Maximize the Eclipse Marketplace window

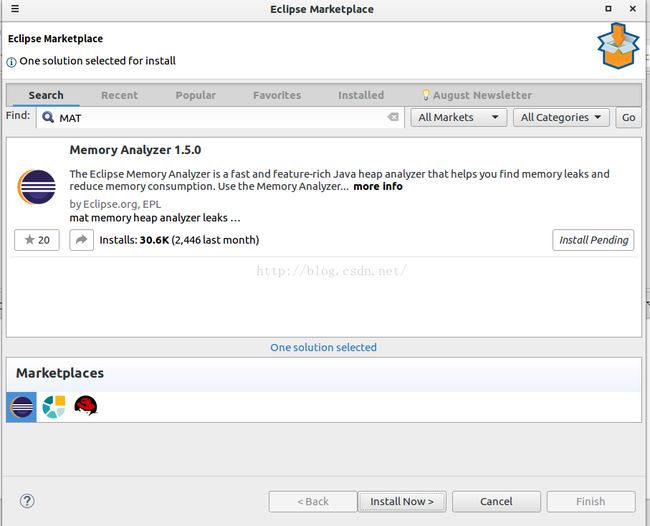[x=608, y=8]
